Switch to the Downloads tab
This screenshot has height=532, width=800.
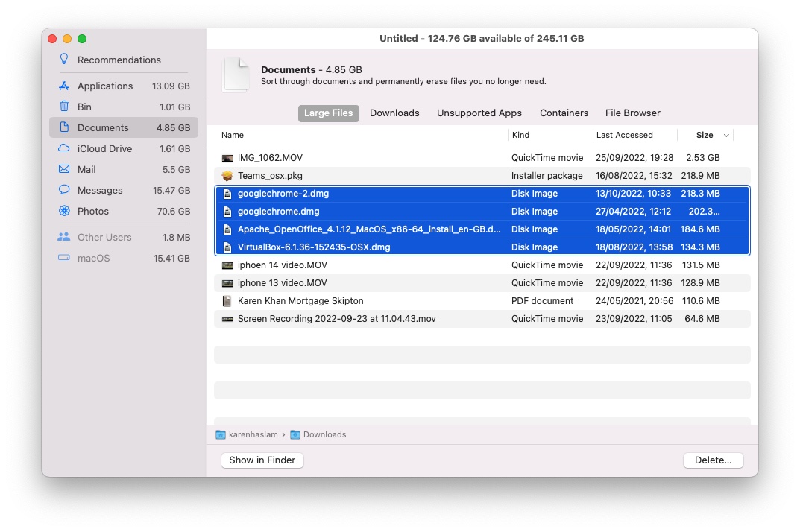[x=394, y=113]
